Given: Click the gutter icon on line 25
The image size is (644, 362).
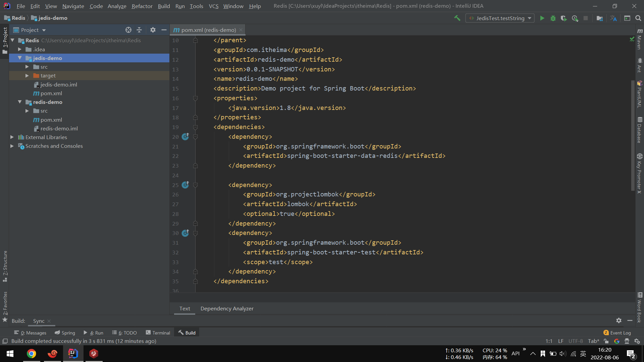Looking at the screenshot, I should [185, 185].
